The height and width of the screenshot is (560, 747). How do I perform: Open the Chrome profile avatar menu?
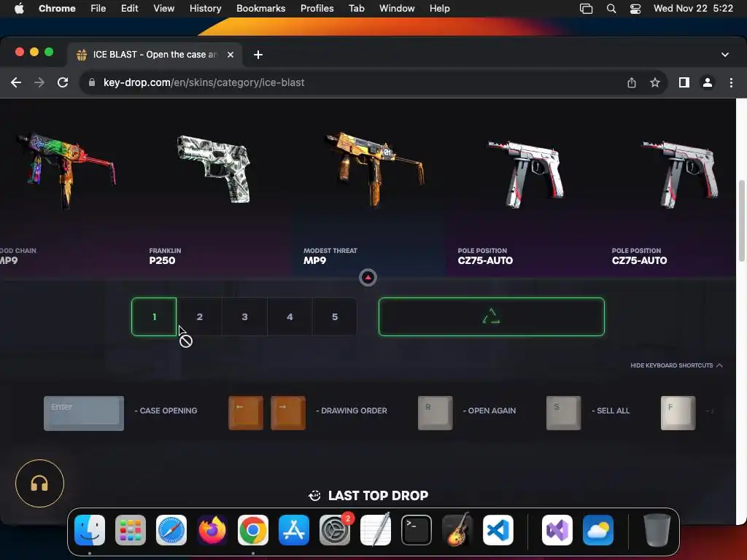(708, 82)
